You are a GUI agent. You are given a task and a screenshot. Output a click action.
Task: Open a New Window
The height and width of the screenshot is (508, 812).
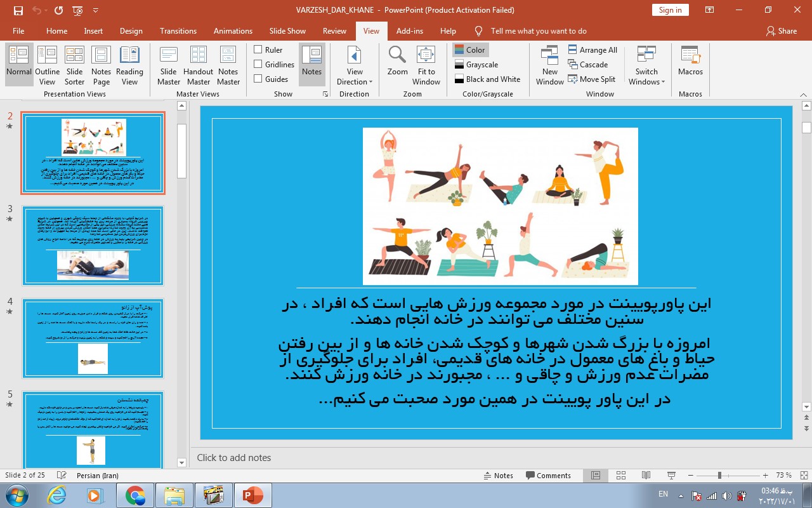pos(549,65)
